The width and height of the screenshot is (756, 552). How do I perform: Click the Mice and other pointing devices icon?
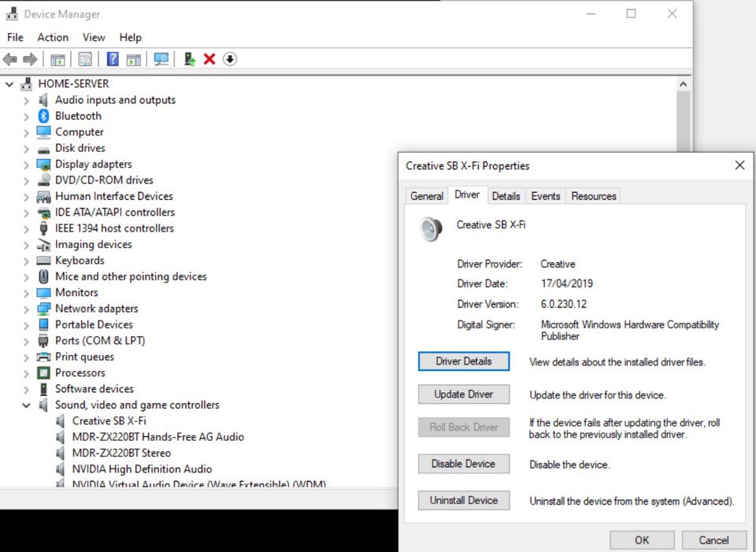tap(43, 276)
